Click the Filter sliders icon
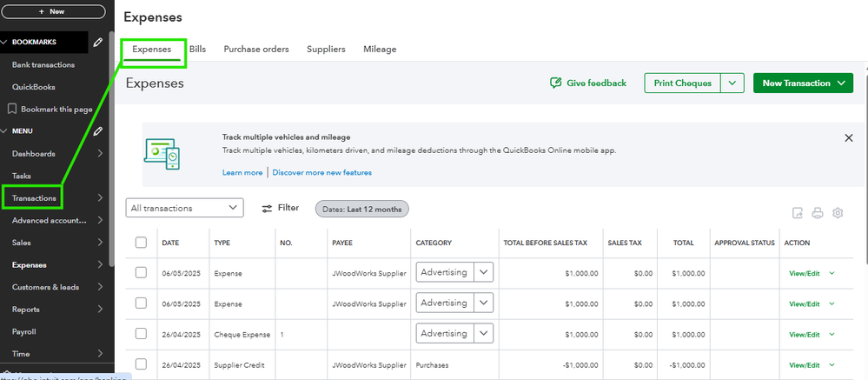This screenshot has width=868, height=380. pos(268,209)
